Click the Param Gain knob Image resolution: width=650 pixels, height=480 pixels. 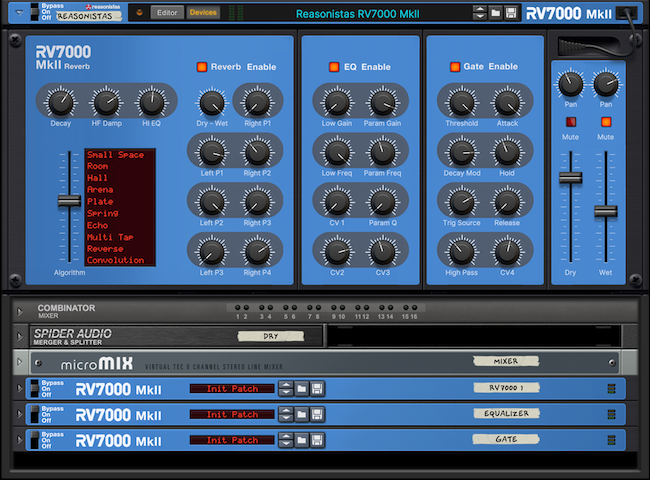click(383, 103)
